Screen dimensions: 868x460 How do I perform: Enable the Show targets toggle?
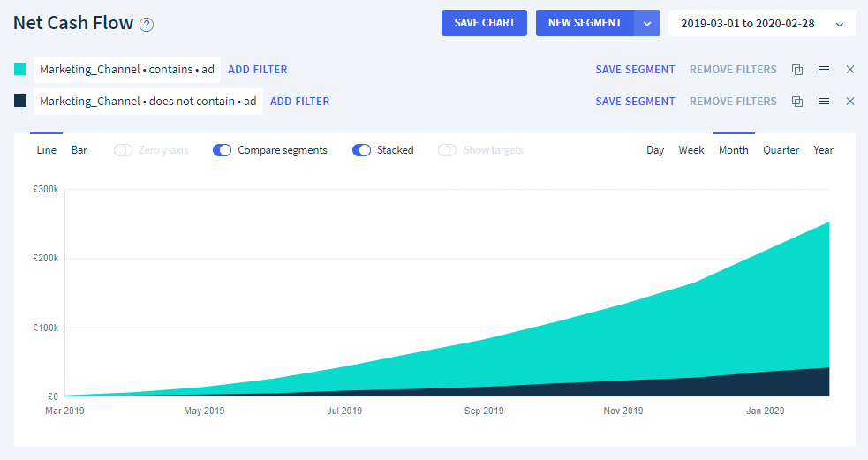pos(447,150)
